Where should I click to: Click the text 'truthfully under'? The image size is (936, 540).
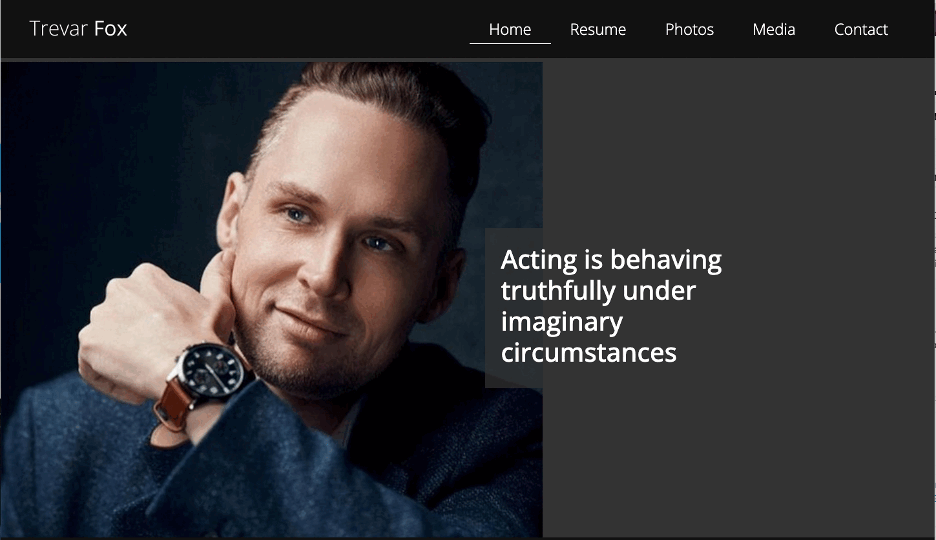pyautogui.click(x=598, y=291)
